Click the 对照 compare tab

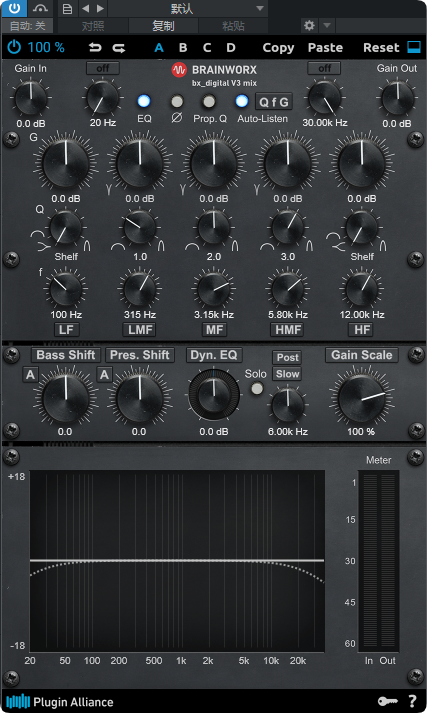pos(93,26)
